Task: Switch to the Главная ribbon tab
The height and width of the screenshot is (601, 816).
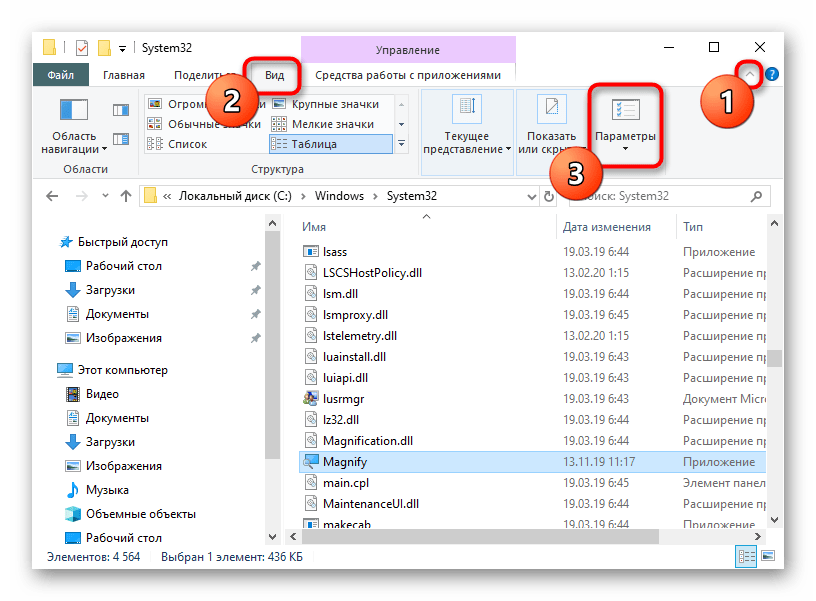Action: click(x=124, y=75)
